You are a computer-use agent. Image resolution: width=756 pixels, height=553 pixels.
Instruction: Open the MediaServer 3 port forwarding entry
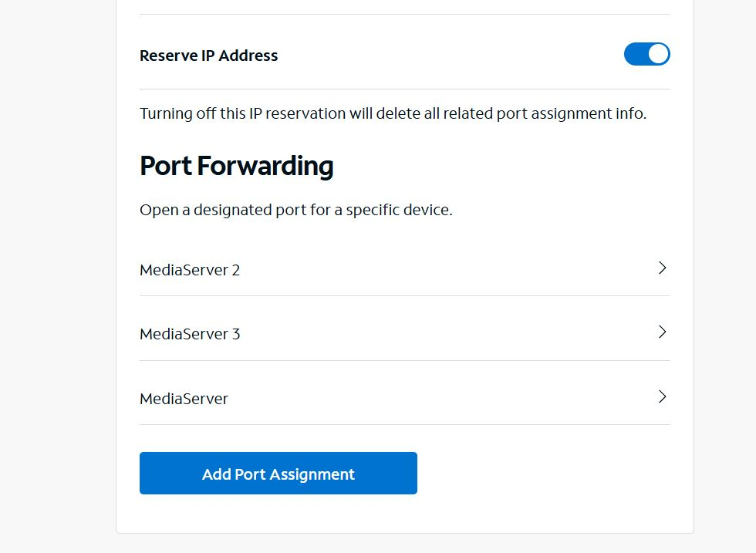coord(404,334)
